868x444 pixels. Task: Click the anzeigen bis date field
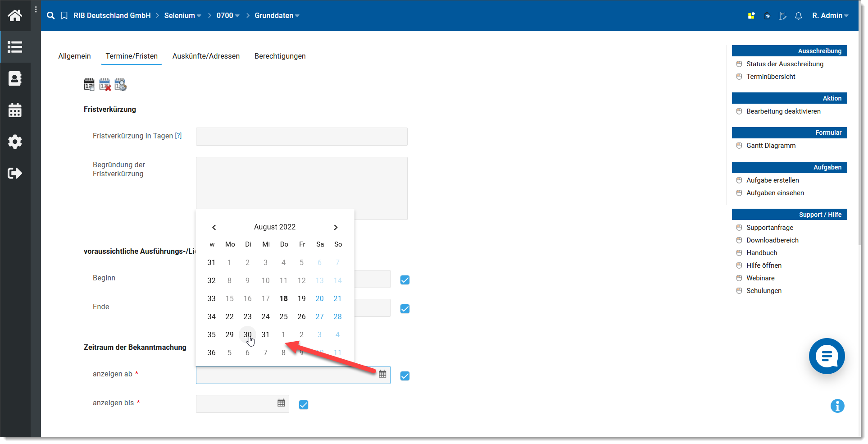(x=242, y=404)
